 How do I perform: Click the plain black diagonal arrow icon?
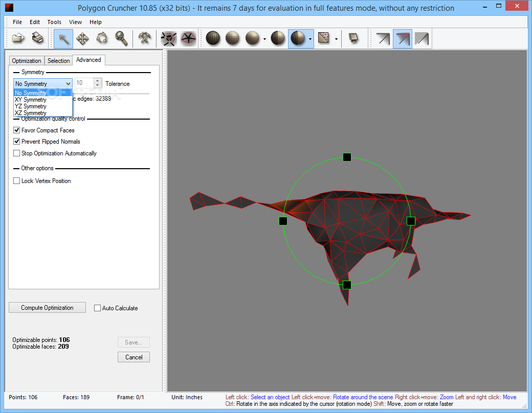pyautogui.click(x=383, y=39)
